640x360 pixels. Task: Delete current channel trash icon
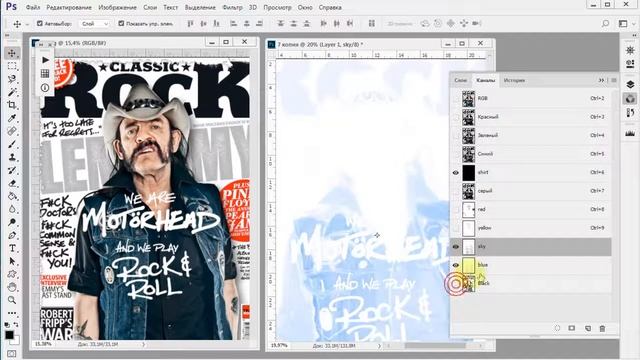pyautogui.click(x=602, y=328)
